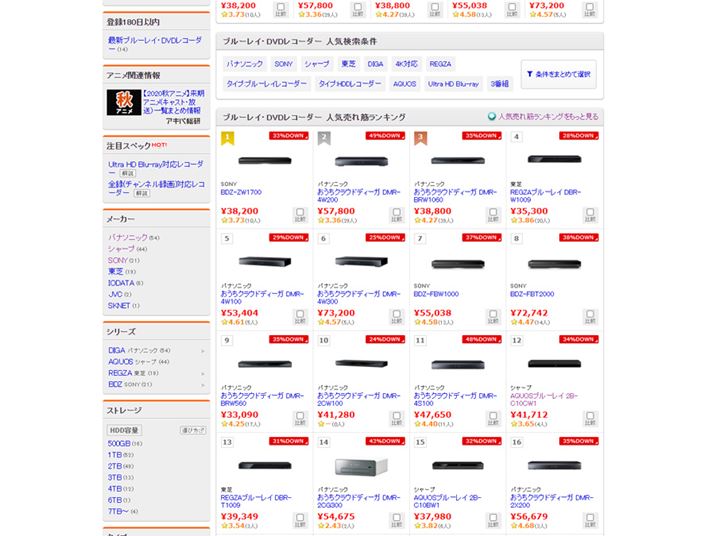Open the rank 2 silver badge product
Image resolution: width=715 pixels, height=536 pixels.
pos(324,138)
